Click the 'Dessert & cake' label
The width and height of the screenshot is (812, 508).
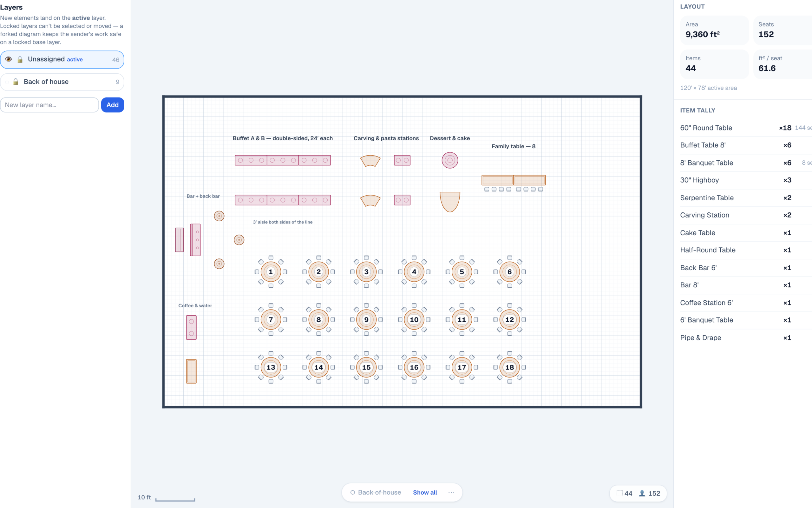(x=450, y=138)
